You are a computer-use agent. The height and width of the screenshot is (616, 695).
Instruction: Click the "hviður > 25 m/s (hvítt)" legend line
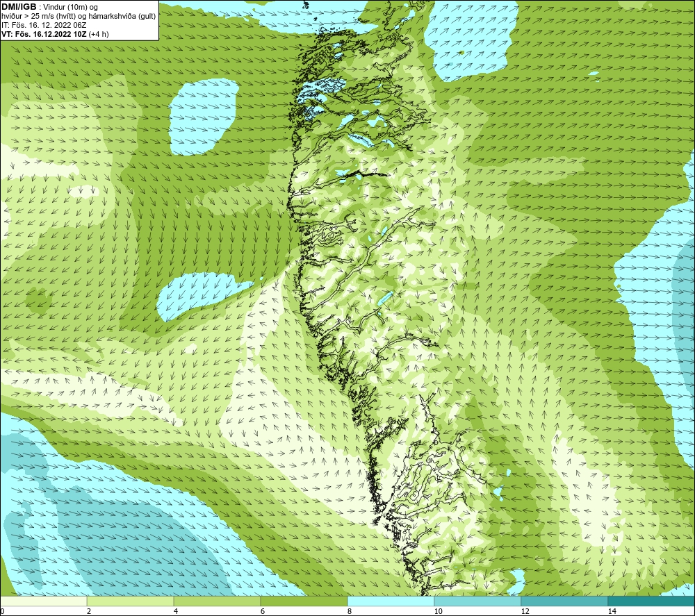[79, 16]
